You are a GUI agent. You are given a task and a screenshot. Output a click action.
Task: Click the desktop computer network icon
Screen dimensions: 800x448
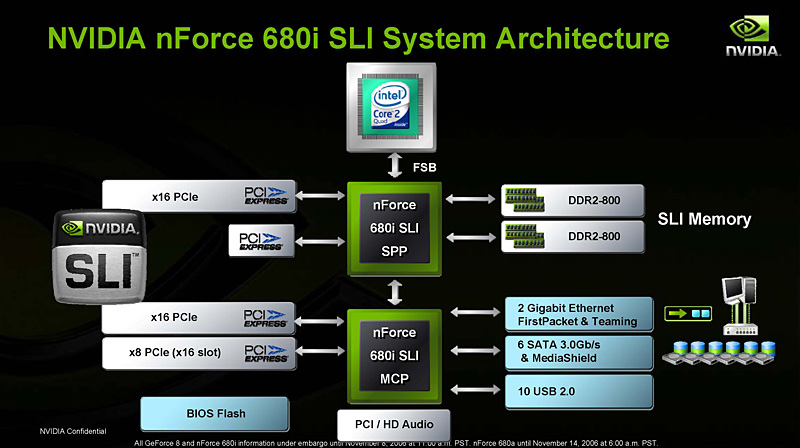tap(740, 306)
